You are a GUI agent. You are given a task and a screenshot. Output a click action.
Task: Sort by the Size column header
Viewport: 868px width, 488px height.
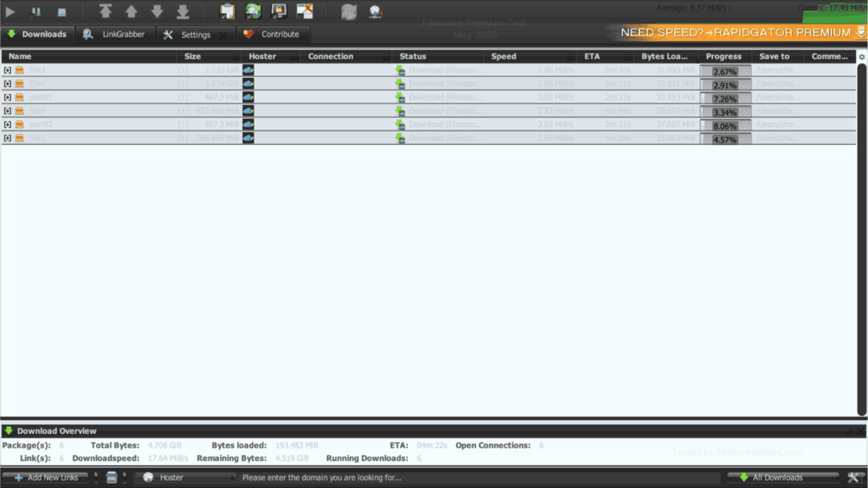209,57
